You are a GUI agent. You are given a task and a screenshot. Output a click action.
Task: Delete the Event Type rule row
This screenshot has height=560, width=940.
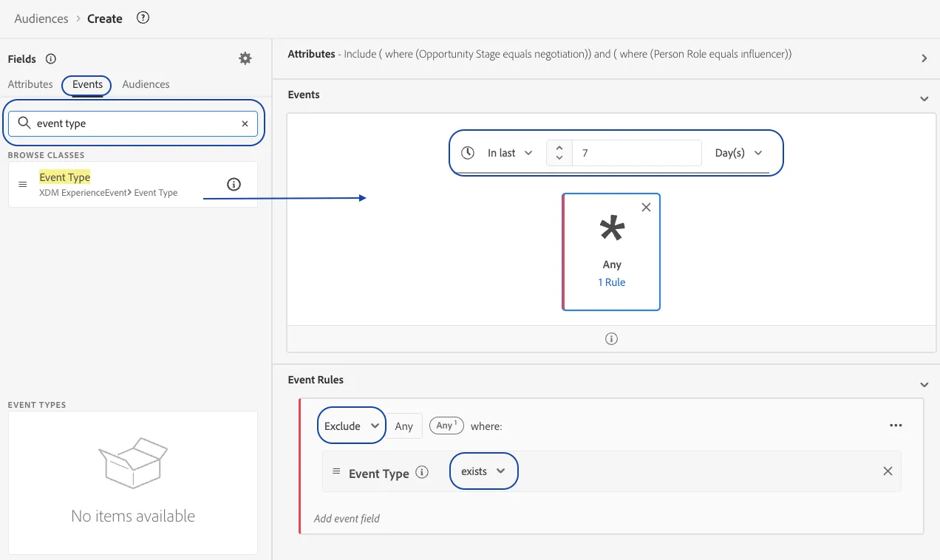tap(888, 471)
